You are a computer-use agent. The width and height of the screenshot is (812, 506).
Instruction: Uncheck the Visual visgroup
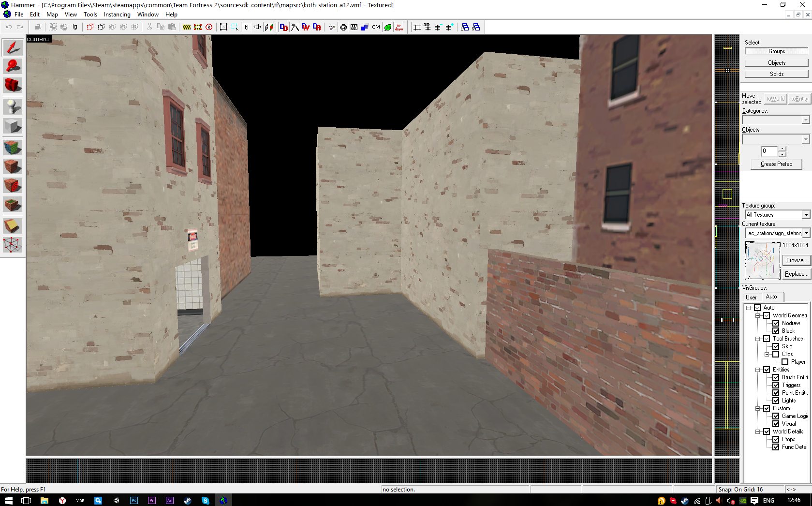point(776,424)
